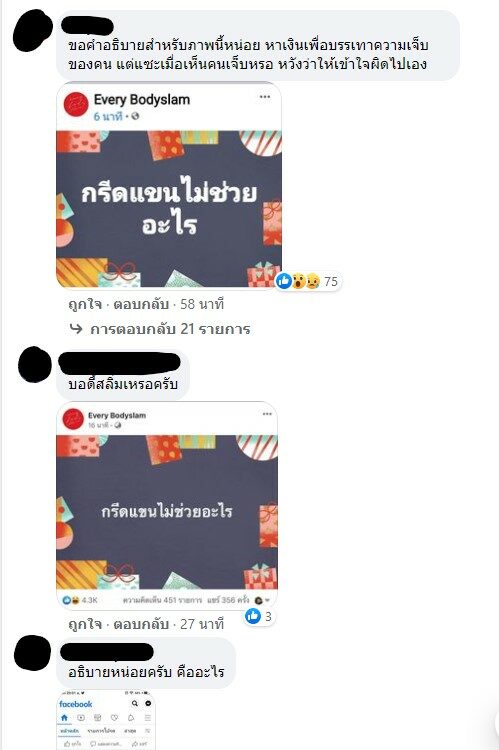Open the like count of 3
Image resolution: width=499 pixels, height=750 pixels.
pyautogui.click(x=259, y=616)
